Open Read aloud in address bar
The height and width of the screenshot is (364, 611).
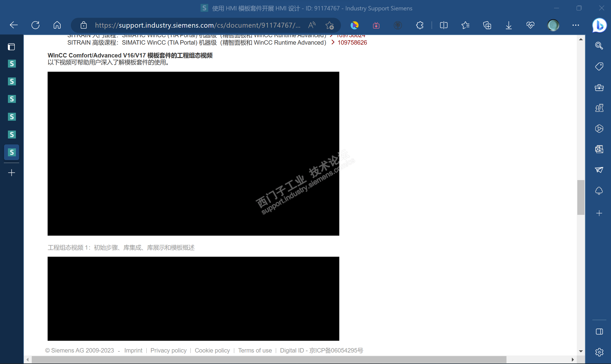click(312, 25)
